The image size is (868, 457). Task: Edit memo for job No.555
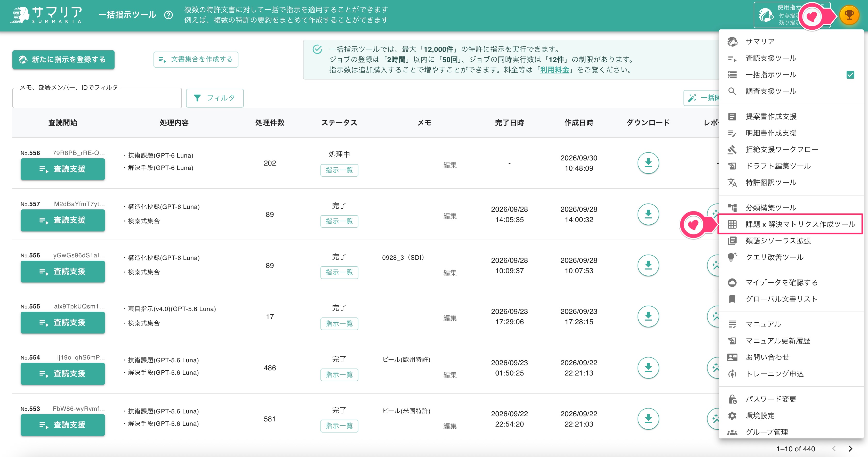click(450, 318)
